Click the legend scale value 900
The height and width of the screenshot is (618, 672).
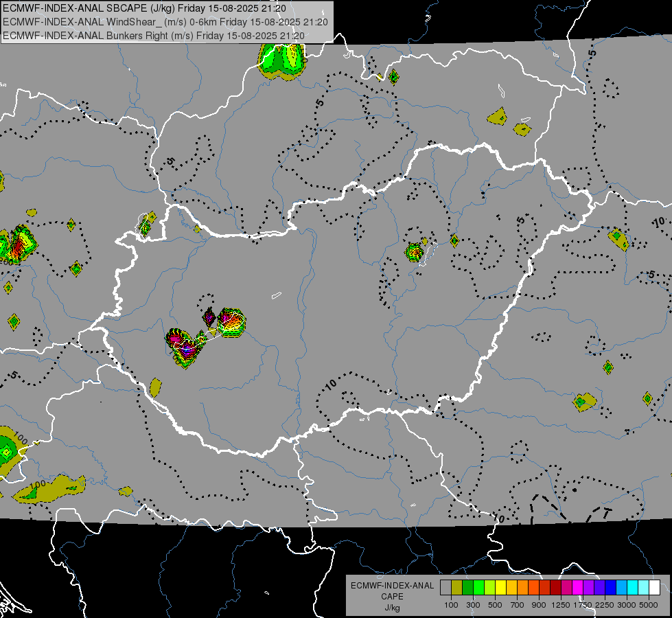pyautogui.click(x=539, y=605)
